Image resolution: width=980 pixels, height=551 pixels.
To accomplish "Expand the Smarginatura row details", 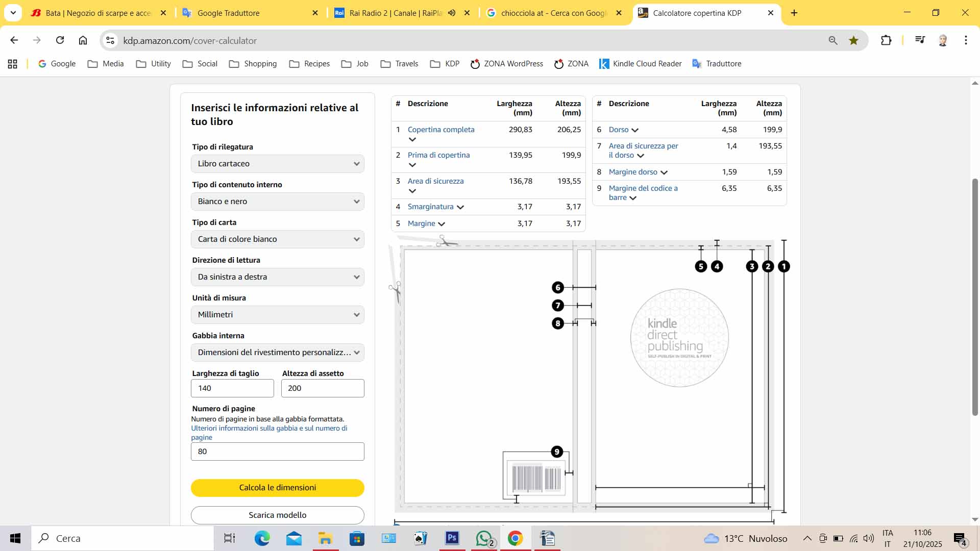I will coord(460,207).
